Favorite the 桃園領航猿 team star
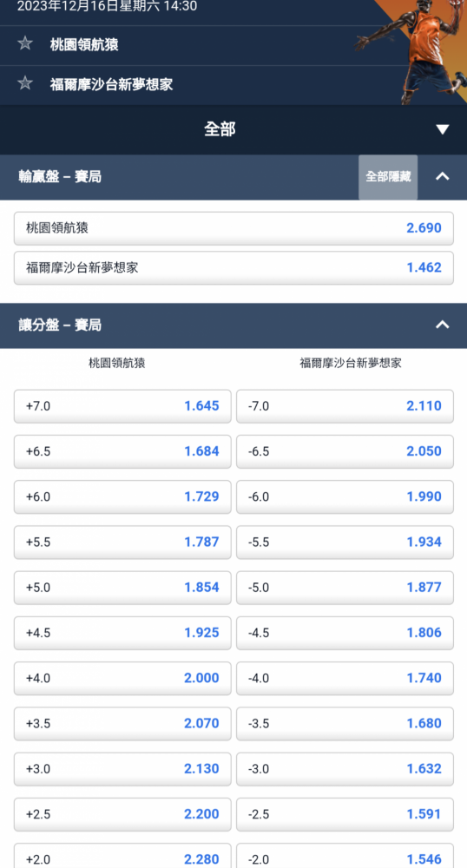The width and height of the screenshot is (467, 868). click(25, 43)
